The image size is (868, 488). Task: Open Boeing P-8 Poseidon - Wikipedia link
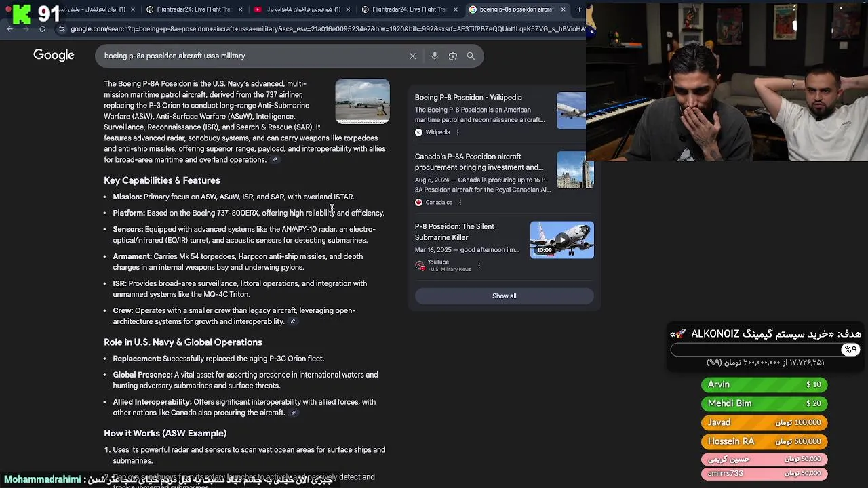point(468,97)
